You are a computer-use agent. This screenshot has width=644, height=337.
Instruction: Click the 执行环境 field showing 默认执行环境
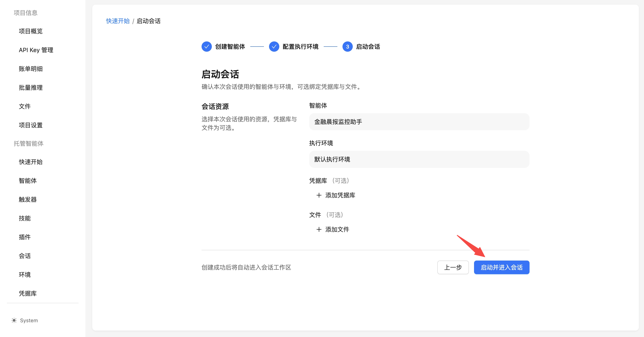point(419,159)
